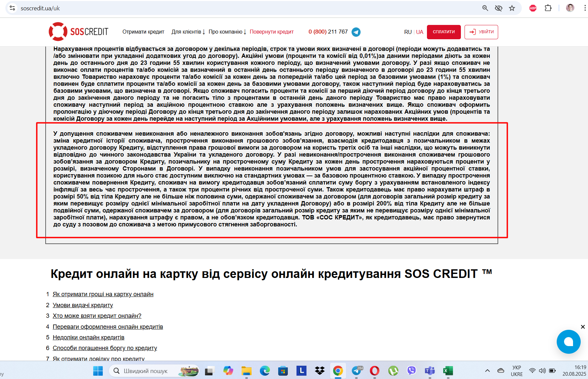
Task: View site information icon in address bar
Action: pos(12,8)
